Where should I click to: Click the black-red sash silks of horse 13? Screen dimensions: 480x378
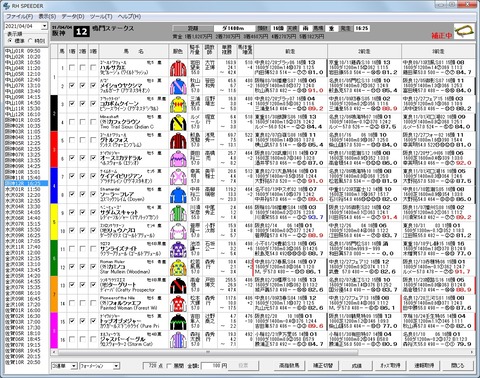click(x=178, y=285)
